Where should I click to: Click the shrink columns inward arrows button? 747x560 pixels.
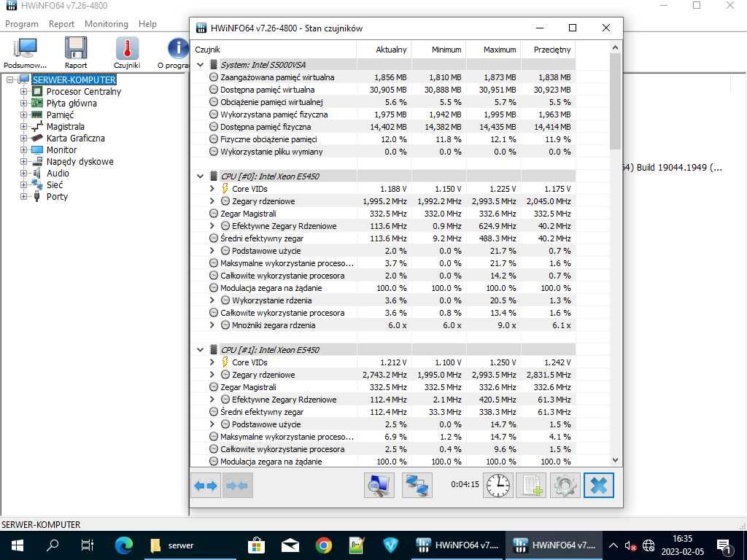click(237, 486)
